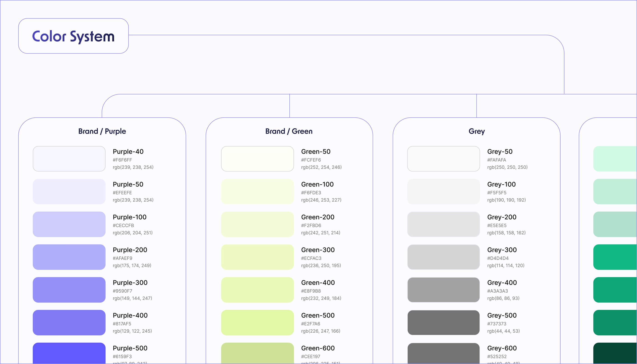Select the Purple-500 color swatch

coord(69,355)
